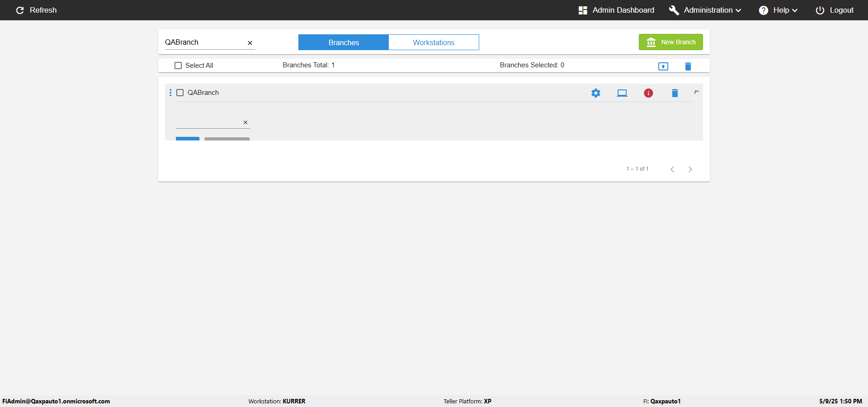Clear the QABranch search text
The width and height of the screenshot is (868, 407).
[x=250, y=43]
